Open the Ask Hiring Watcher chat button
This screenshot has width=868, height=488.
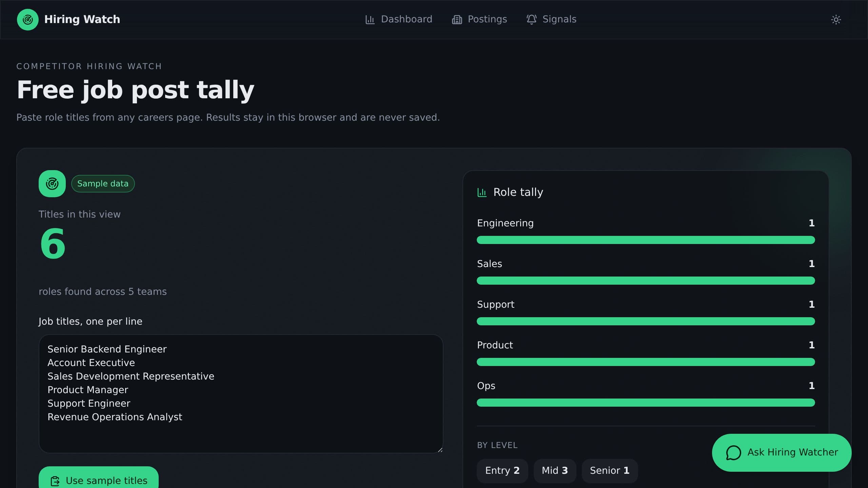pyautogui.click(x=782, y=452)
